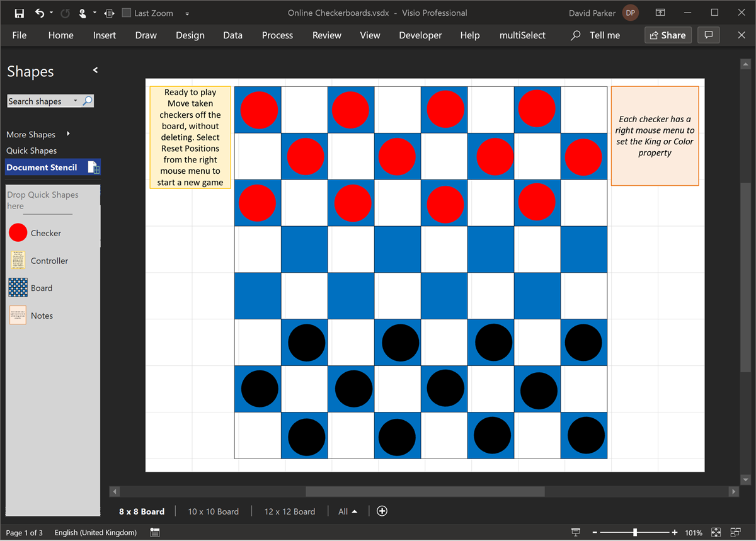Click the Undo icon
Image resolution: width=756 pixels, height=541 pixels.
coord(38,13)
